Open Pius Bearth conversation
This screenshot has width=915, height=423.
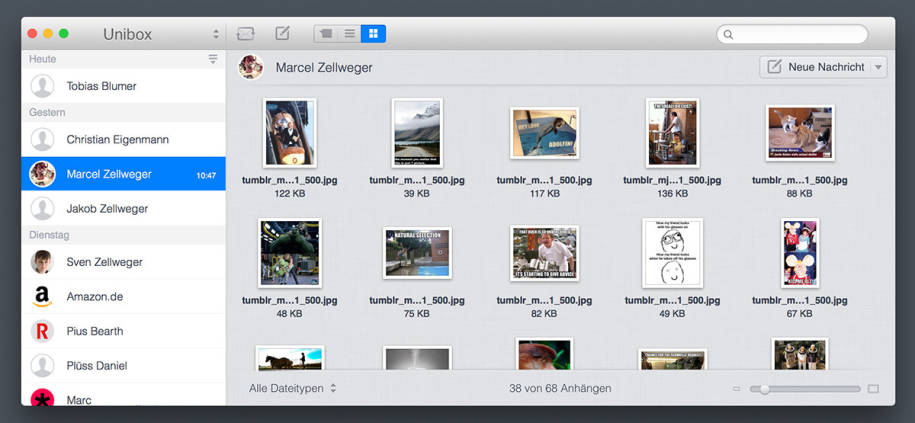(x=123, y=331)
